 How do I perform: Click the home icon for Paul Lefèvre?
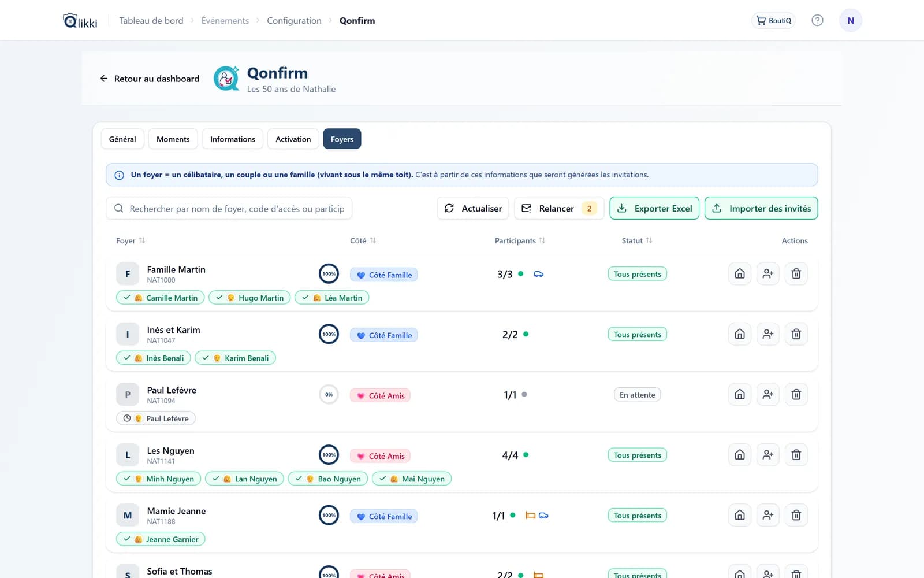(x=740, y=395)
